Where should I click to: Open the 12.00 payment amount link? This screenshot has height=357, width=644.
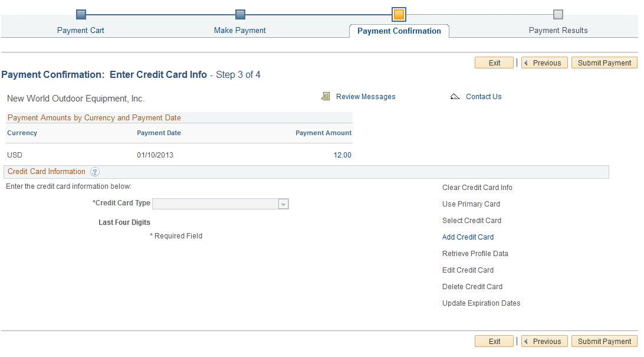342,155
